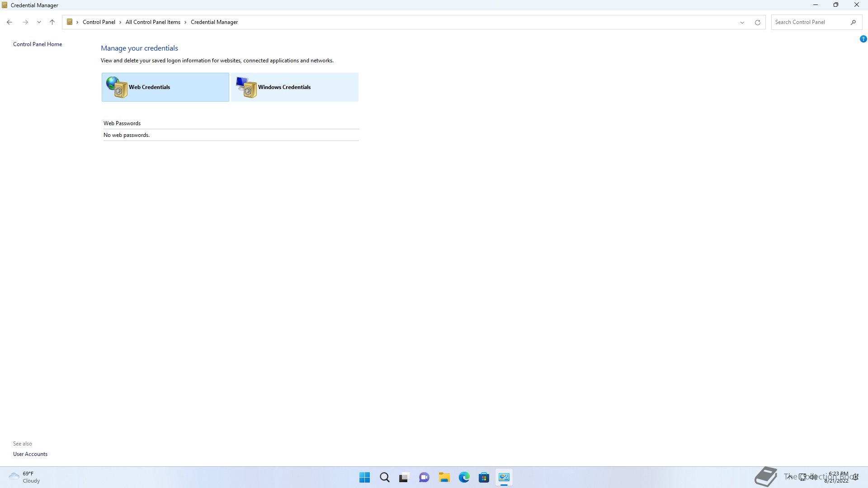The width and height of the screenshot is (868, 488).
Task: Click the forward navigation arrow
Action: [x=25, y=22]
